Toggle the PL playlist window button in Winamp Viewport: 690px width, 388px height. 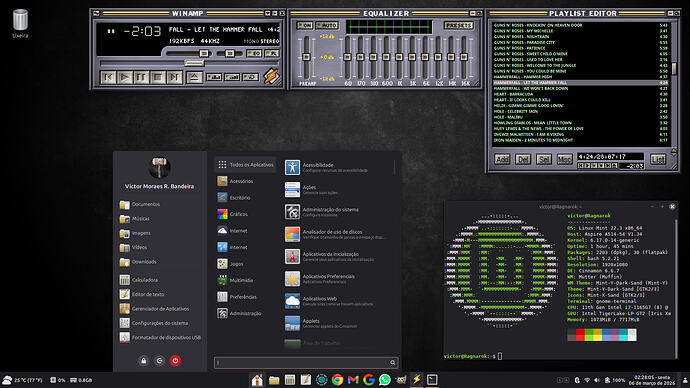(x=272, y=54)
